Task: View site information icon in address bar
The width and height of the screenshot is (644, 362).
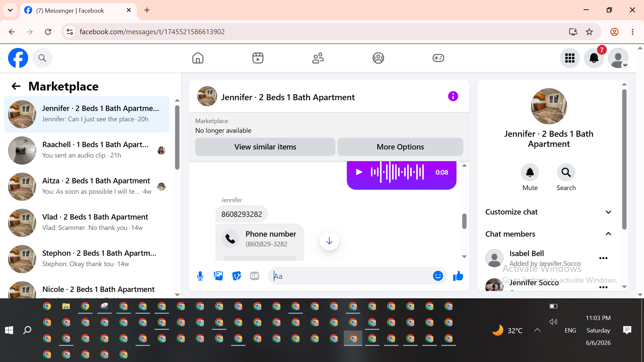Action: (70, 32)
